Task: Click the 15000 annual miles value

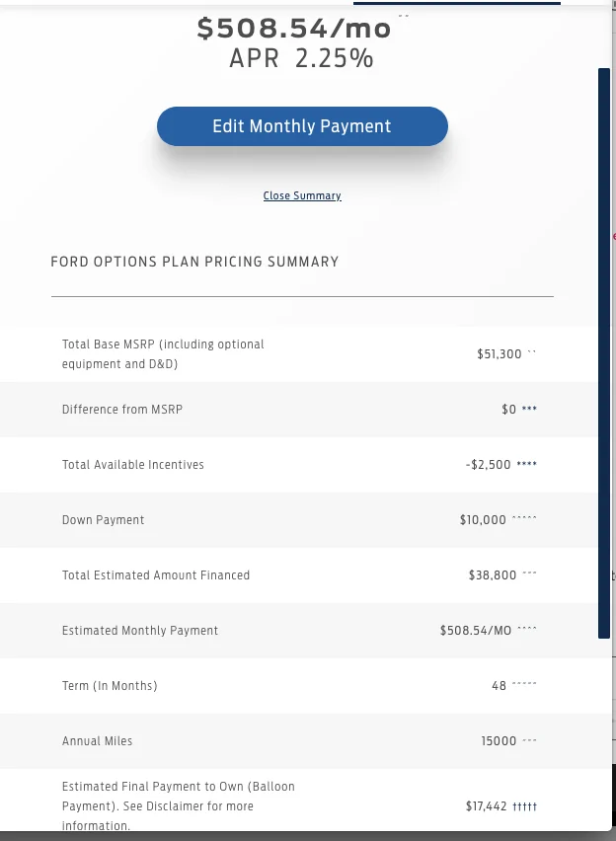Action: (500, 740)
